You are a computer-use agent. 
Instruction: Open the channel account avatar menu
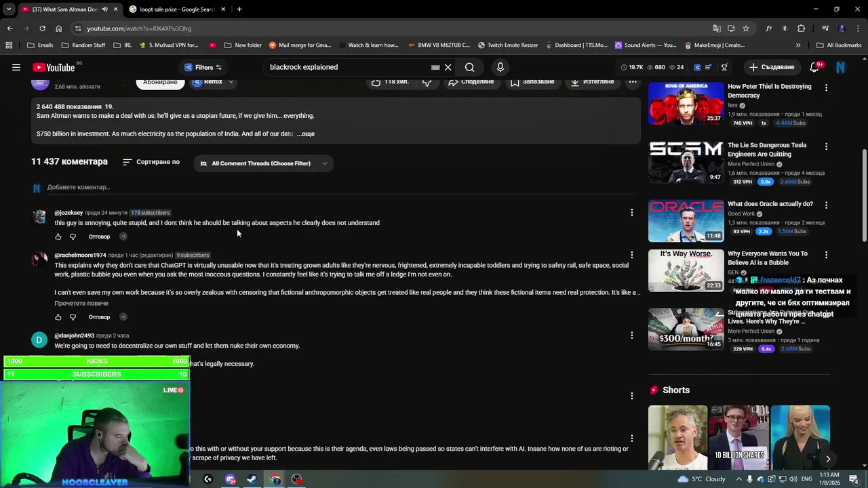pyautogui.click(x=840, y=67)
